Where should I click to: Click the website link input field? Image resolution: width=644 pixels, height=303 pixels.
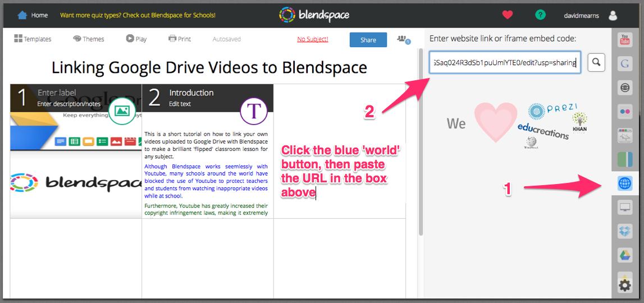pyautogui.click(x=505, y=62)
